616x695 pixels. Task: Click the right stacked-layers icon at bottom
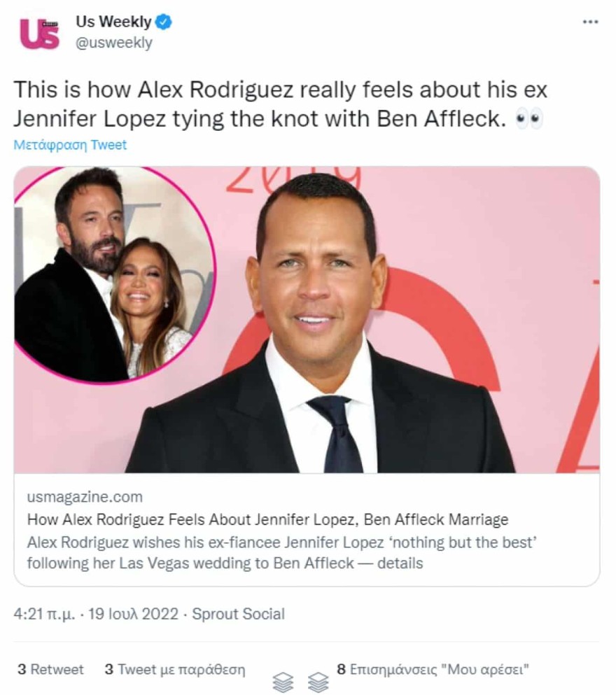point(318,682)
